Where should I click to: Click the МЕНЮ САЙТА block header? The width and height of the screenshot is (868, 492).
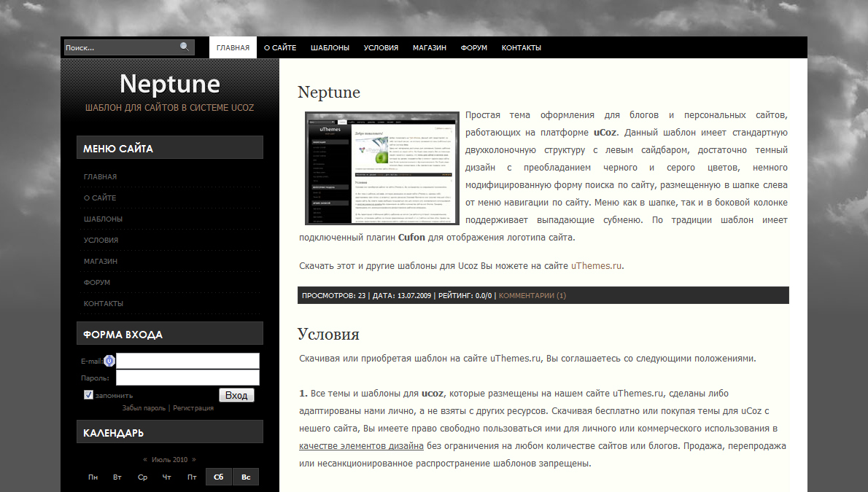[170, 148]
